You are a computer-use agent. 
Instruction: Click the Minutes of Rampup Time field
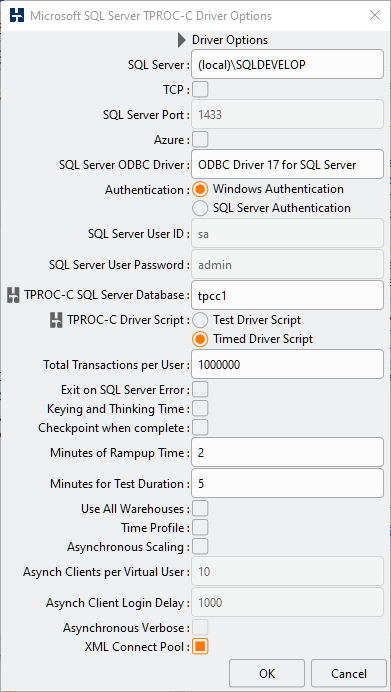pyautogui.click(x=288, y=452)
